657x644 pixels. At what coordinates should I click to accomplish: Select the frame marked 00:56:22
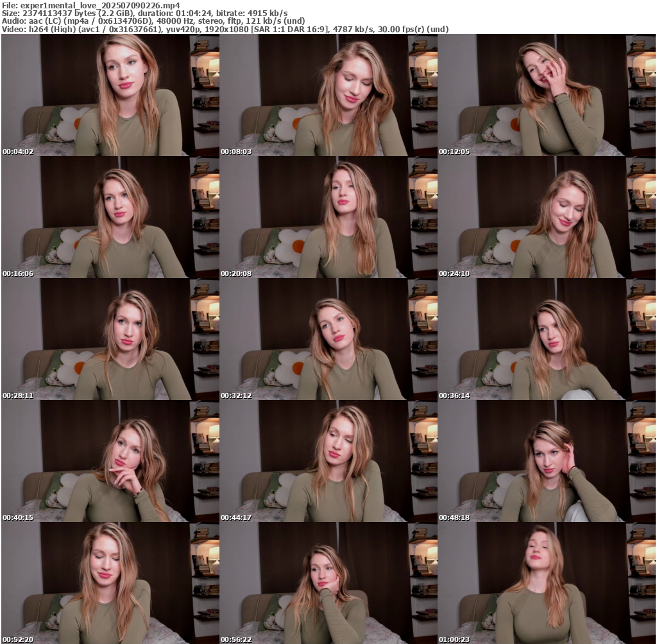(328, 583)
